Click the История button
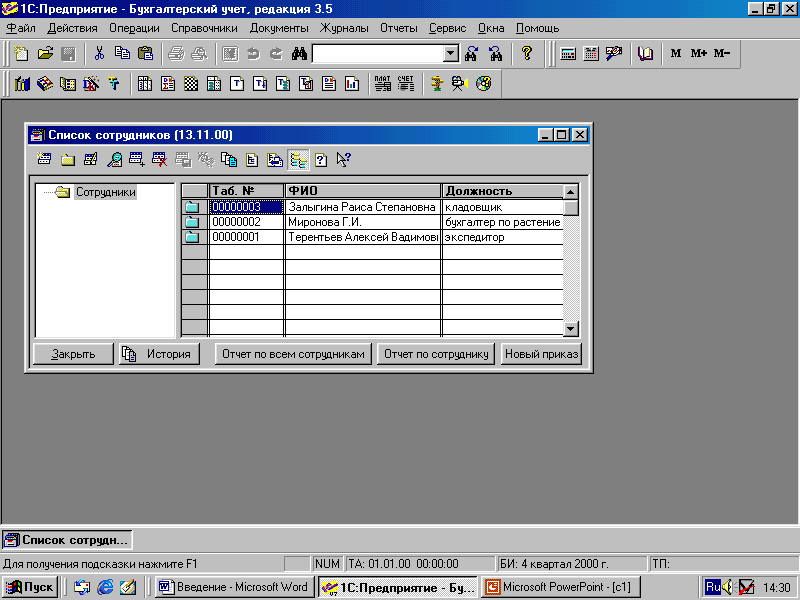Image resolution: width=800 pixels, height=600 pixels. [159, 354]
